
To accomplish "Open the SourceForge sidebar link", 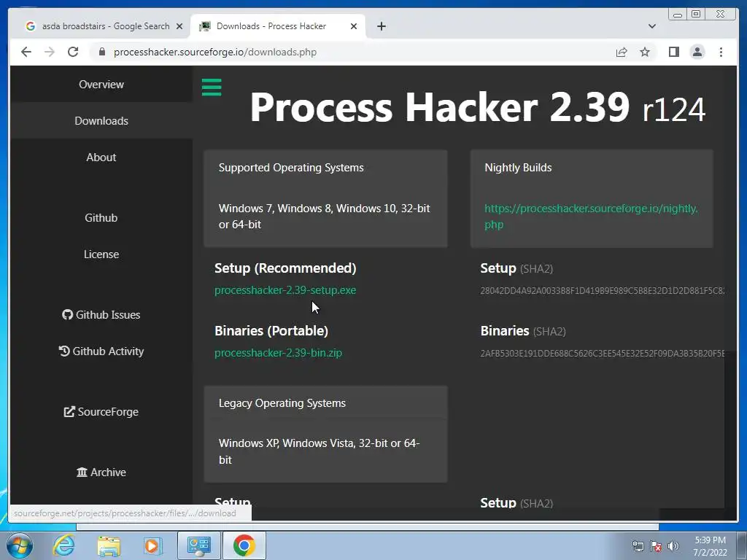I will (x=101, y=412).
